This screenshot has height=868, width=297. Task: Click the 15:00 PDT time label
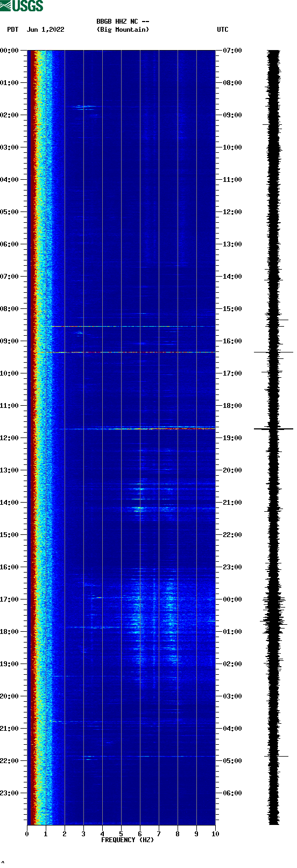point(10,535)
